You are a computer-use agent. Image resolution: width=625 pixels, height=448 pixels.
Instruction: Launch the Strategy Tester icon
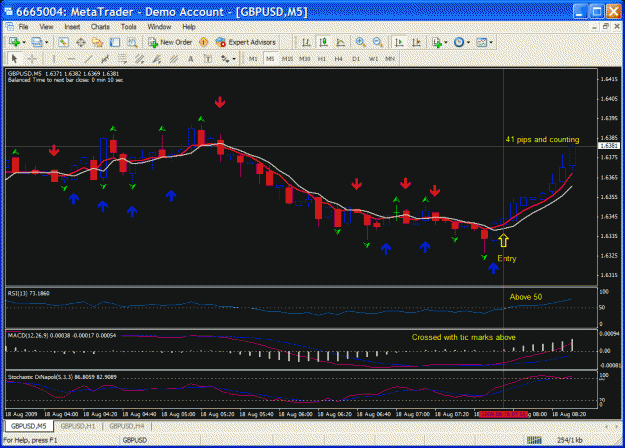[x=132, y=42]
